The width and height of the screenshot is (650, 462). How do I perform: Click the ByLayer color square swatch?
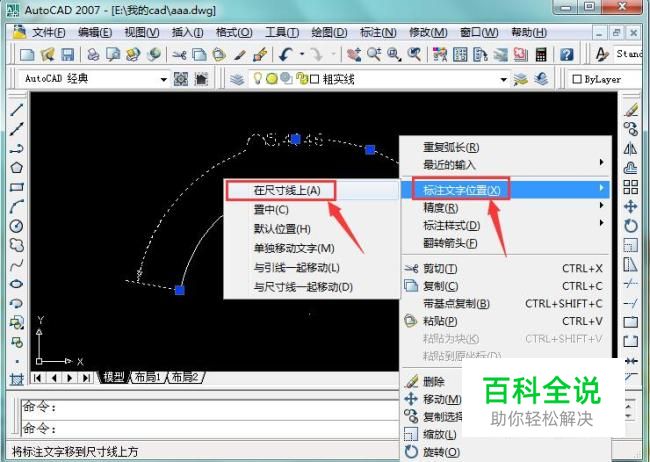coord(577,79)
